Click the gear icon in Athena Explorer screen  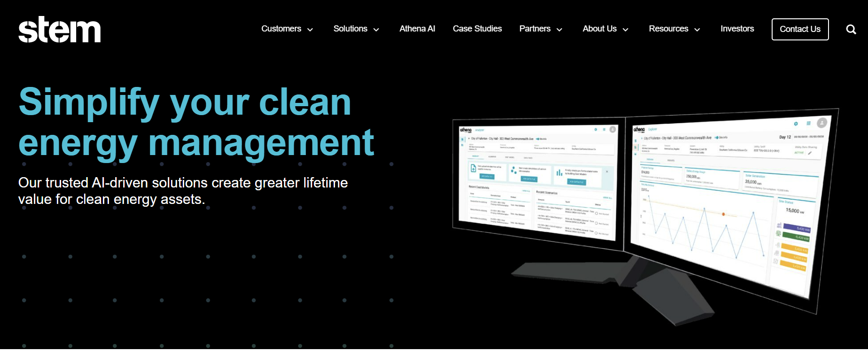796,124
